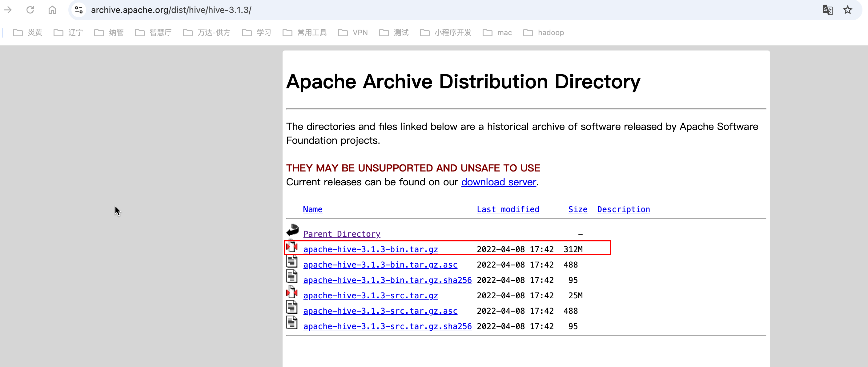Click the browser forward arrow icon
This screenshot has width=868, height=367.
(x=8, y=10)
